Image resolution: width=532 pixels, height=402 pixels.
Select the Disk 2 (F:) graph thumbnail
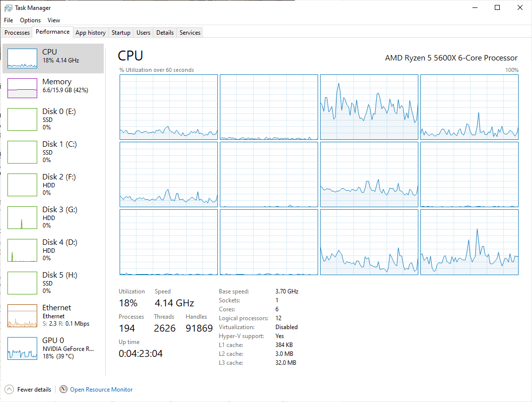(22, 185)
